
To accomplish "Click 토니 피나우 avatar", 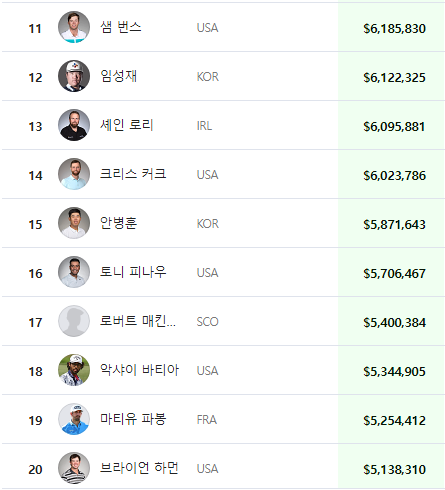I will [x=74, y=272].
